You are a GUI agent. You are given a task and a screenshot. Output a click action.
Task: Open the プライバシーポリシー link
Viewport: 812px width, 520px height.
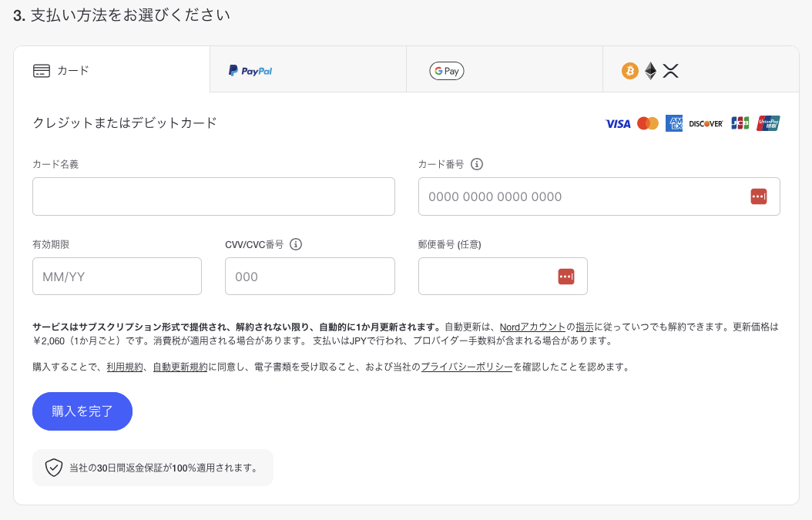[x=466, y=367]
